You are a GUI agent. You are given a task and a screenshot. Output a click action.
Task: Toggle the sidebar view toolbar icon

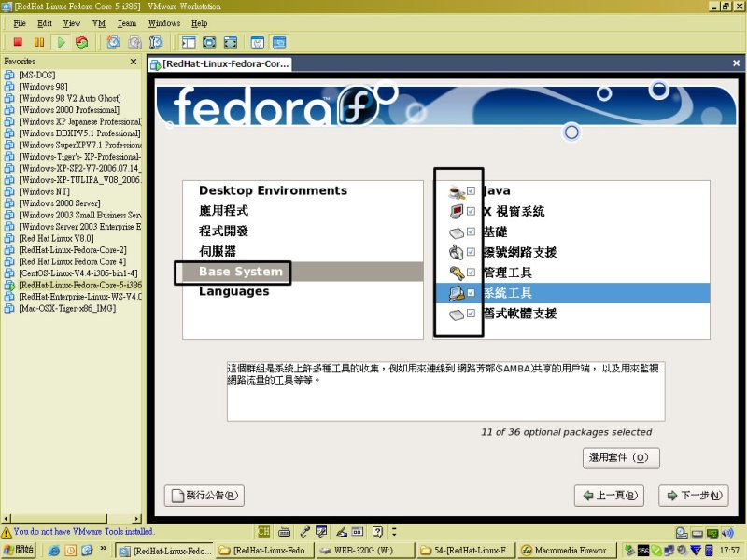click(189, 42)
